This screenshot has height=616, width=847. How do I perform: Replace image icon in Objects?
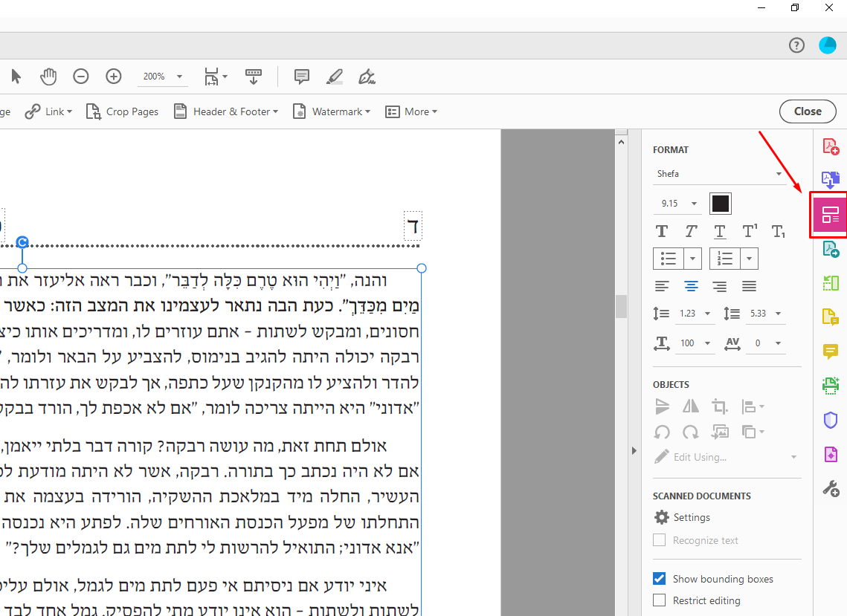tap(720, 432)
